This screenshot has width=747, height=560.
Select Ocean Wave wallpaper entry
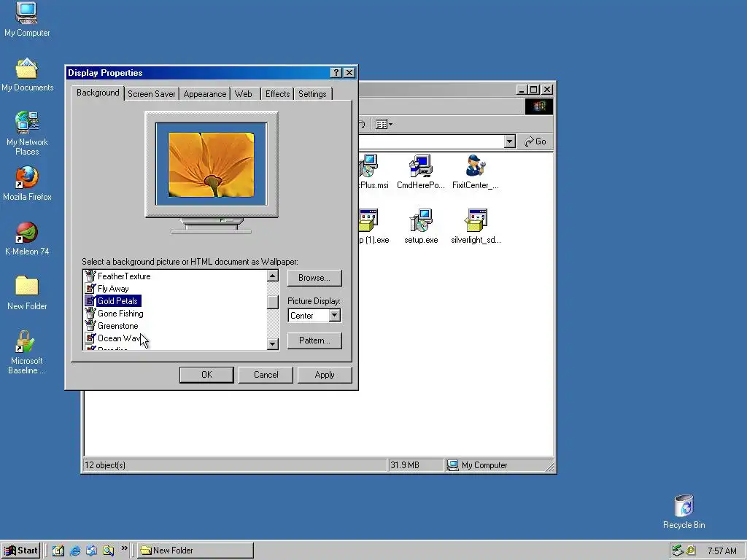tap(118, 338)
